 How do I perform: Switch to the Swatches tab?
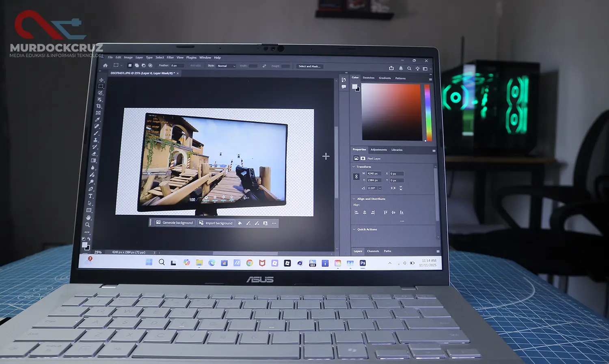[369, 78]
